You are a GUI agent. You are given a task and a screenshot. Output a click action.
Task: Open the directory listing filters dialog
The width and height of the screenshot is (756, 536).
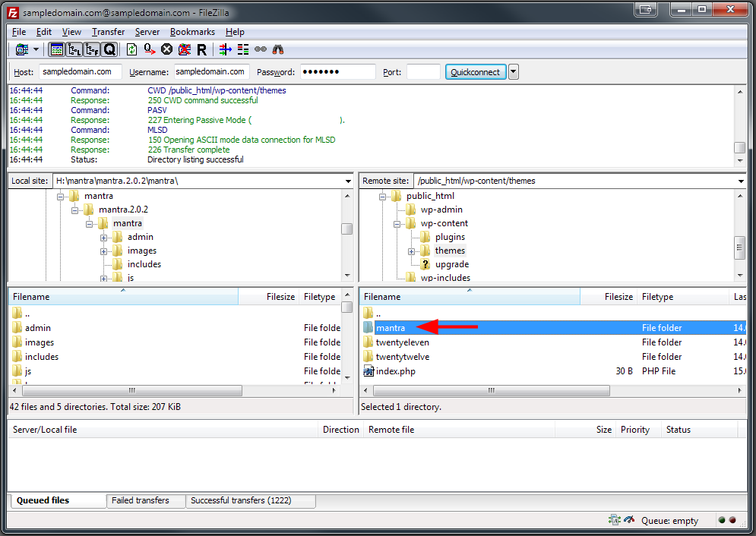[225, 49]
